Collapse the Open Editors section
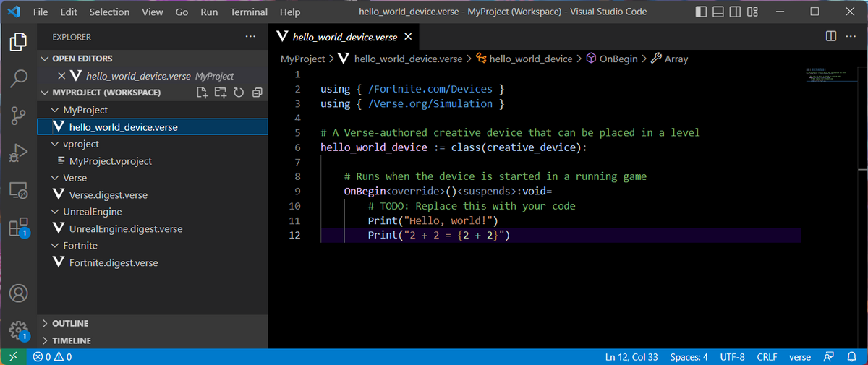This screenshot has height=365, width=868. pyautogui.click(x=153, y=59)
